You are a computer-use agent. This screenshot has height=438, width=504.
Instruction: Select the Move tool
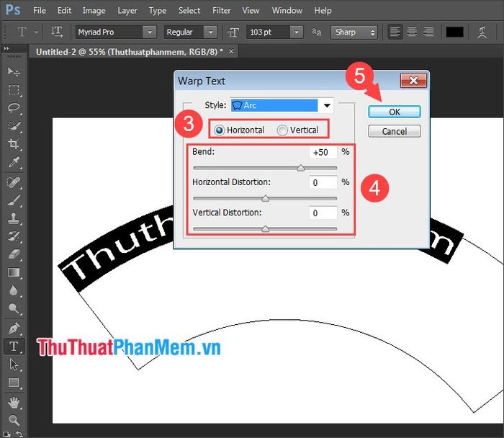(x=14, y=71)
